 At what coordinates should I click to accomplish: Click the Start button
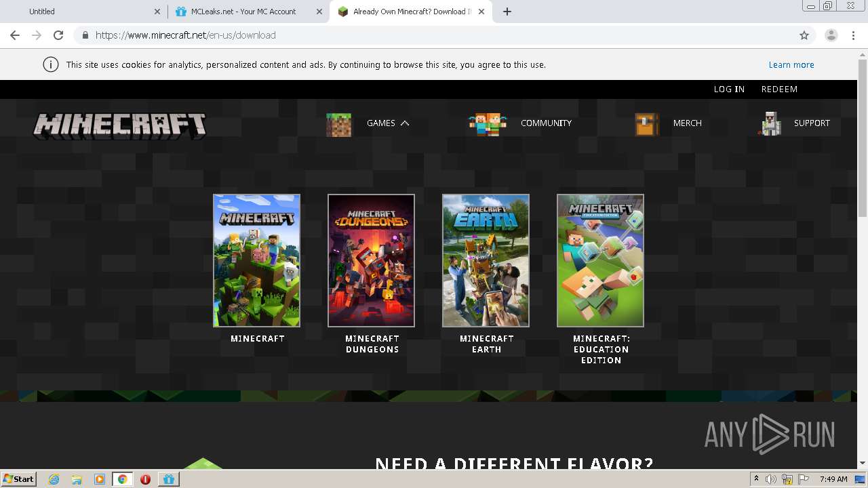[18, 479]
